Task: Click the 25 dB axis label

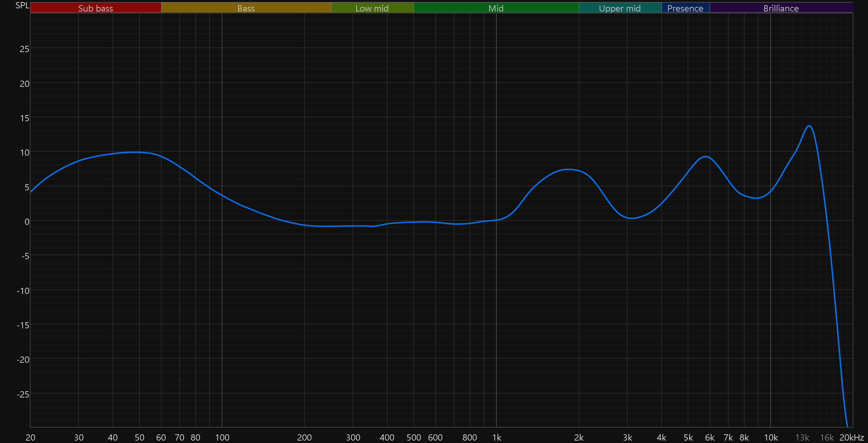Action: [24, 49]
